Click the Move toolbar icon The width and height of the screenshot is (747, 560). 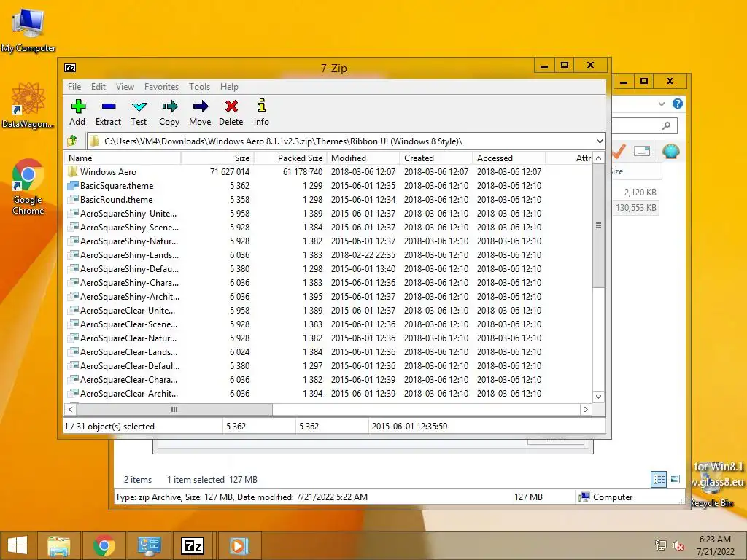point(200,106)
